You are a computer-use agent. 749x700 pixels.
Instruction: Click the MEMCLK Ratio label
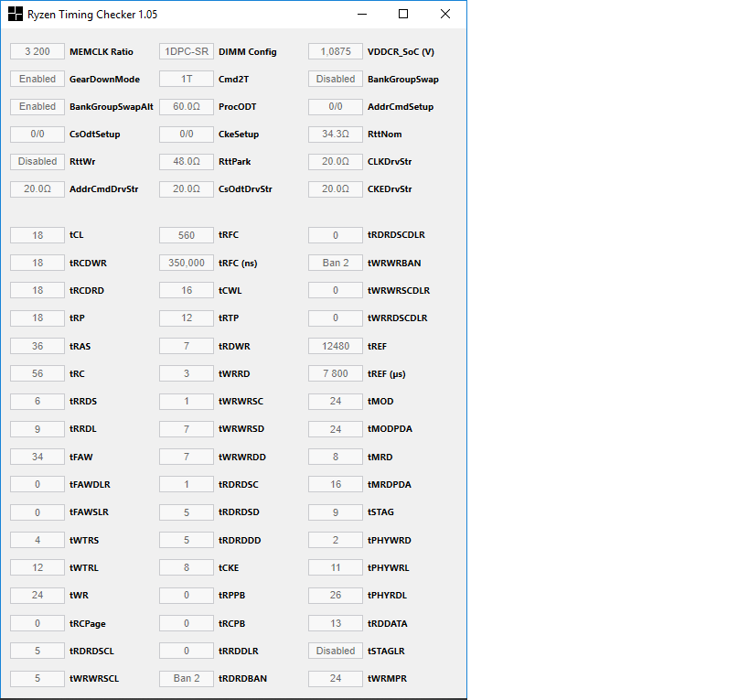click(102, 52)
